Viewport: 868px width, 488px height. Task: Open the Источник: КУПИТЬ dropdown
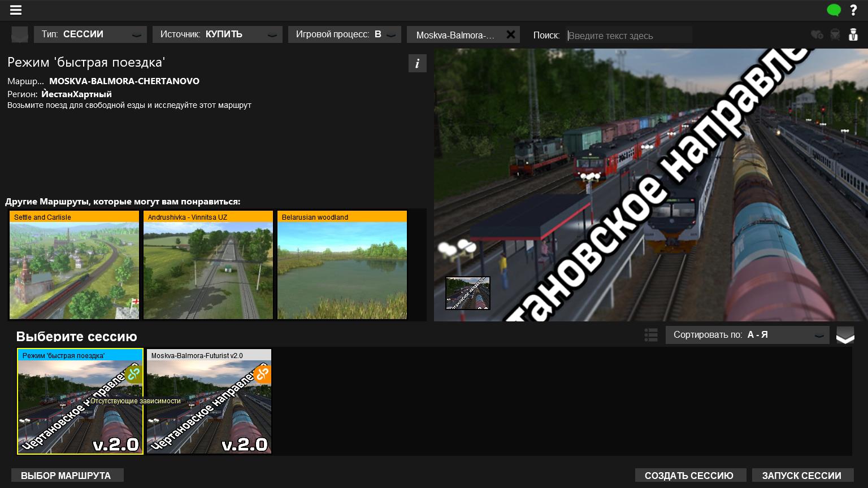point(218,34)
